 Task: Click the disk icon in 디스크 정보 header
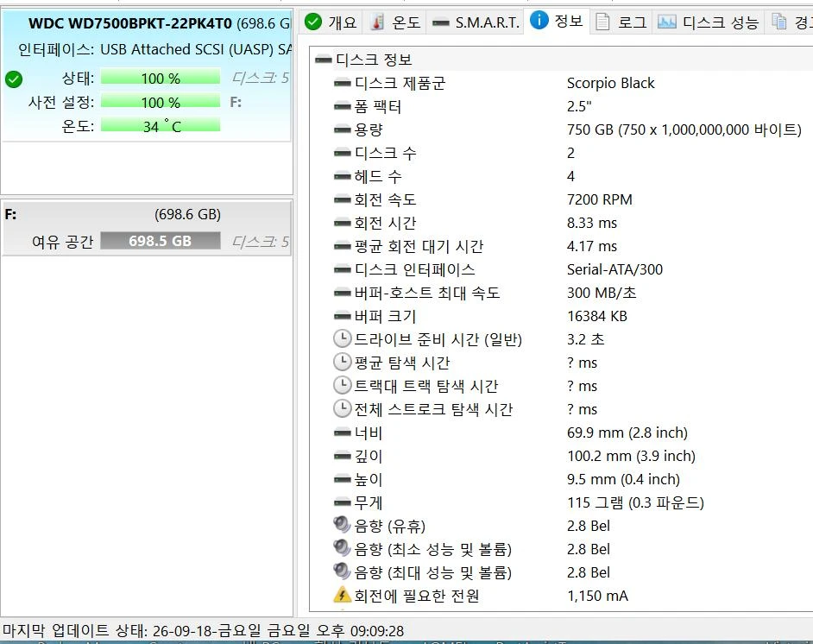click(324, 60)
